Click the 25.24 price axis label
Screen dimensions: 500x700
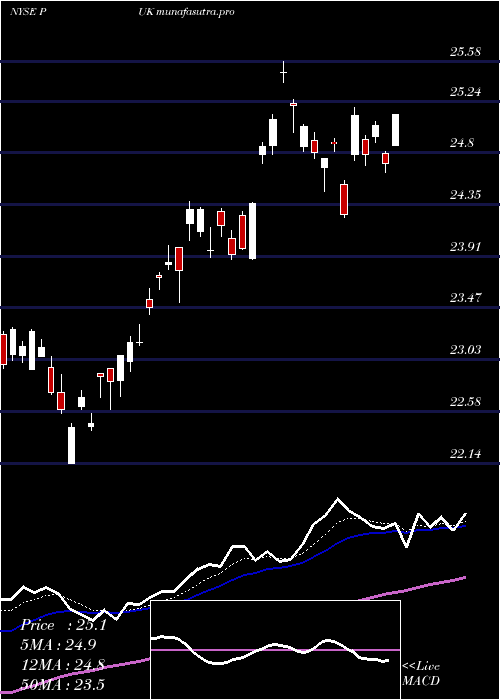465,92
